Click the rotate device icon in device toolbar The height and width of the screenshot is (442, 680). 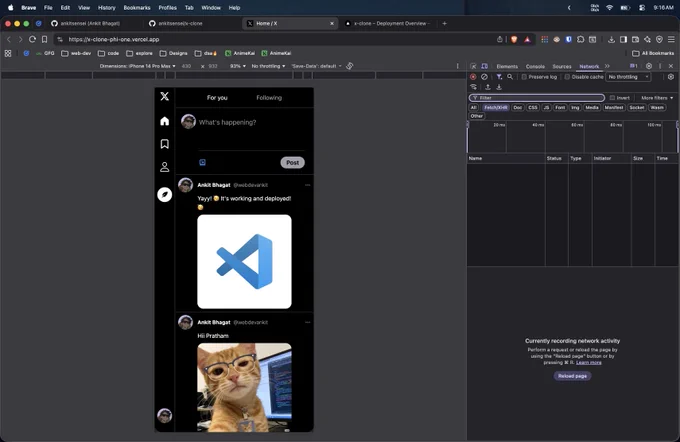point(350,66)
